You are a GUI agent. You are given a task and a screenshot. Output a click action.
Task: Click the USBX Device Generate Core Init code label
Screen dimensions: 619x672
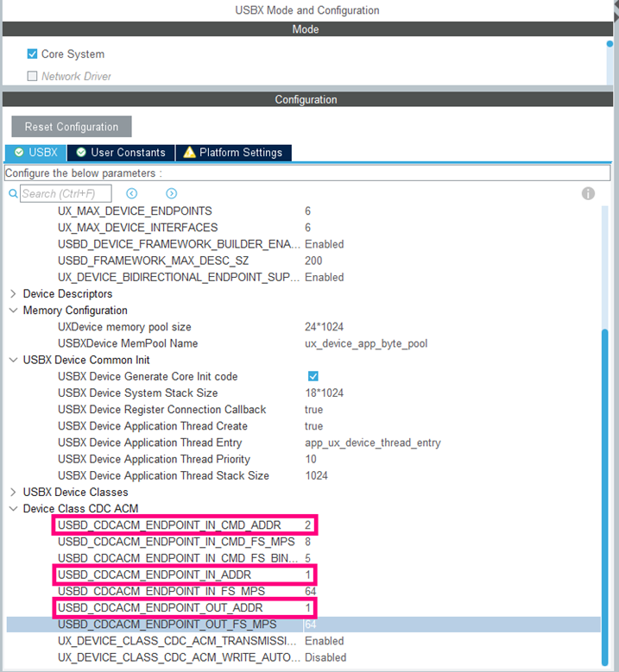pos(148,376)
